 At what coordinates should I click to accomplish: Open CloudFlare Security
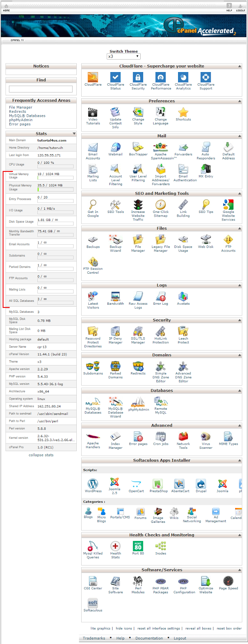coord(138,80)
